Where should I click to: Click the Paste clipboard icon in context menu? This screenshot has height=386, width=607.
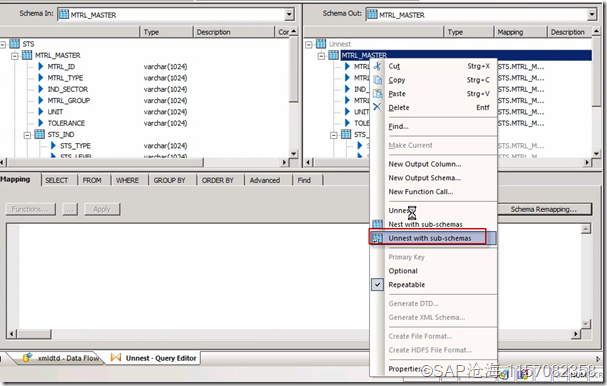(x=377, y=94)
